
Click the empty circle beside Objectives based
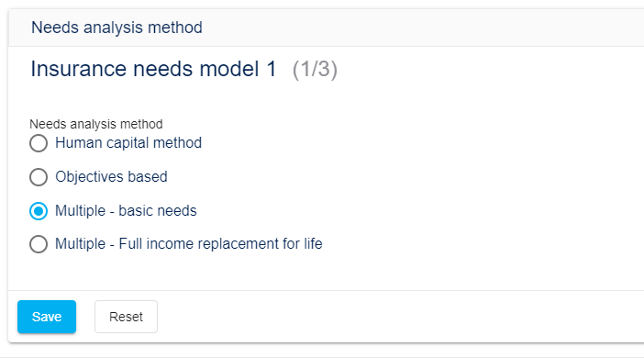[39, 177]
